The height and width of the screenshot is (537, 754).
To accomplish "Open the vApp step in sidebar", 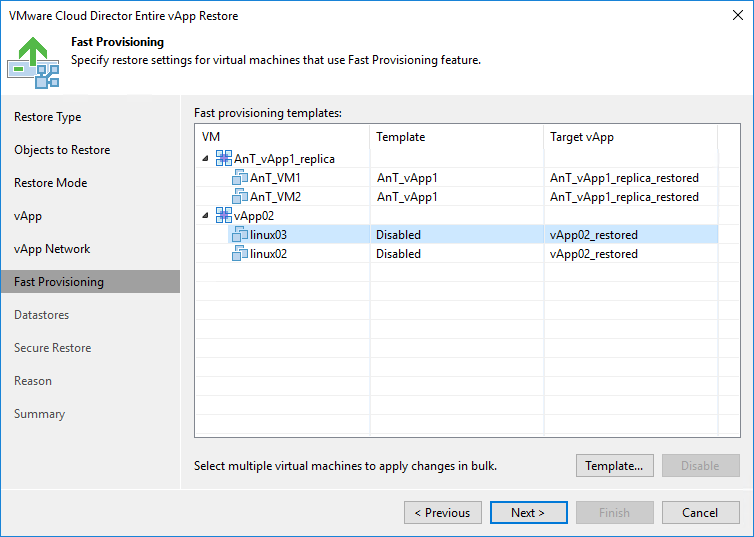I will point(28,216).
